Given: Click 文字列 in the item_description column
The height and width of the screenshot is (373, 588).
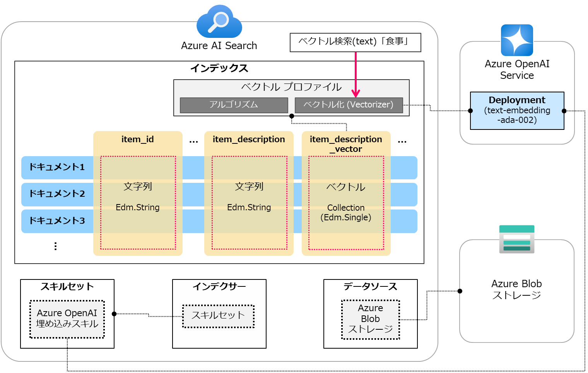Looking at the screenshot, I should coord(249,187).
